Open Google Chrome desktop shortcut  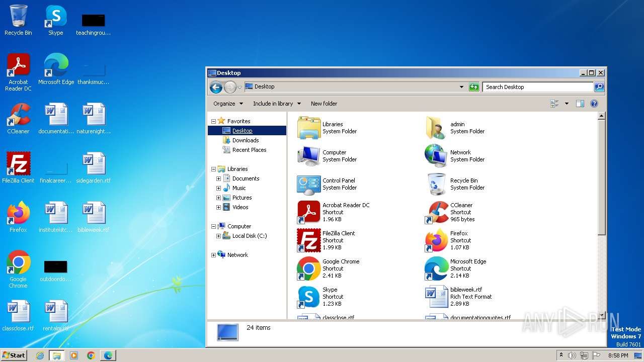[x=18, y=269]
